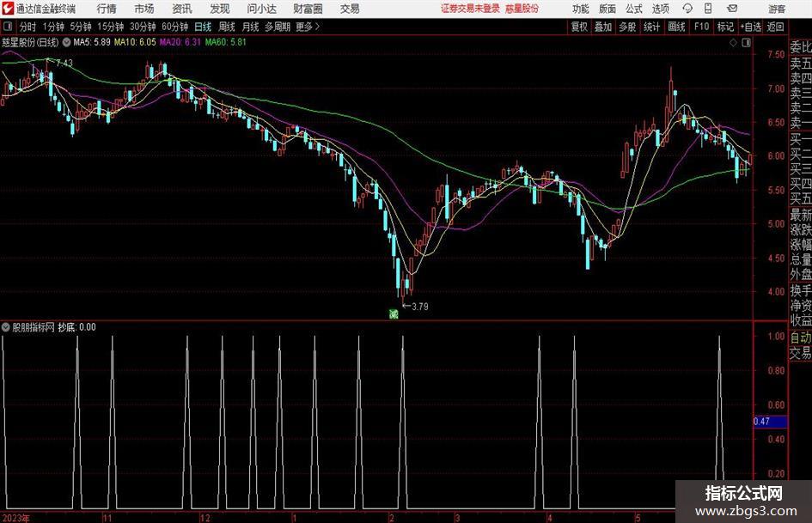Screen dimensions: 812x523
Task: Open settings icon next to 股朋指标网 indicator
Action: (6, 327)
